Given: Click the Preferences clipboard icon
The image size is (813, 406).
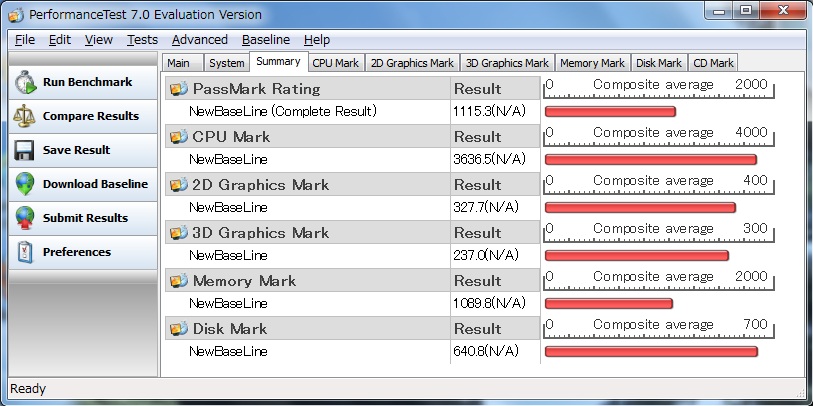Looking at the screenshot, I should (x=24, y=252).
